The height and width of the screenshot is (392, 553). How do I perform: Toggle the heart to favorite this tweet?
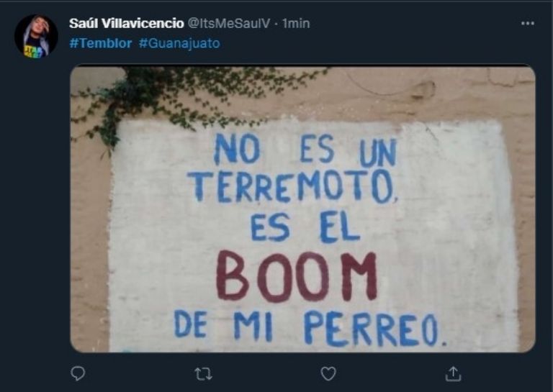click(x=328, y=374)
